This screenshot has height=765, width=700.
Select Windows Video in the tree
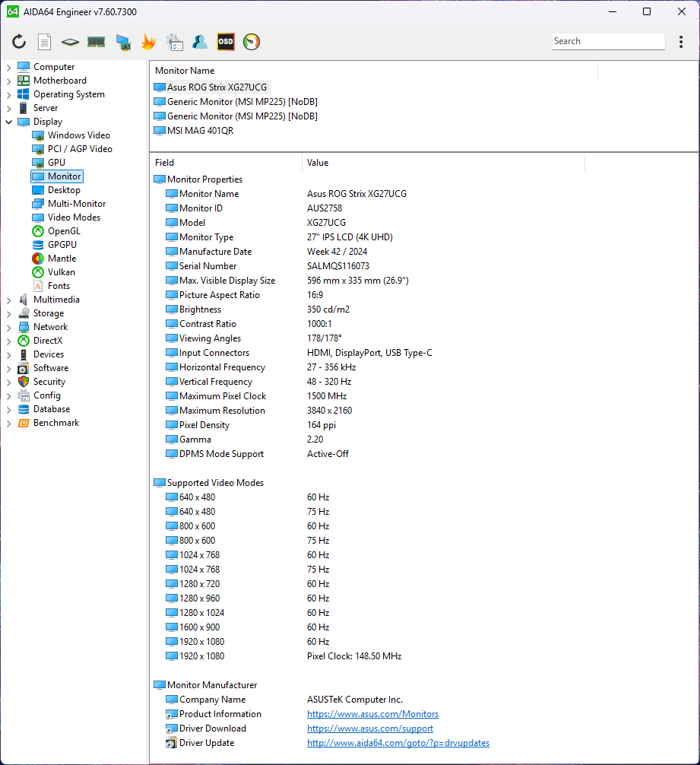71,135
